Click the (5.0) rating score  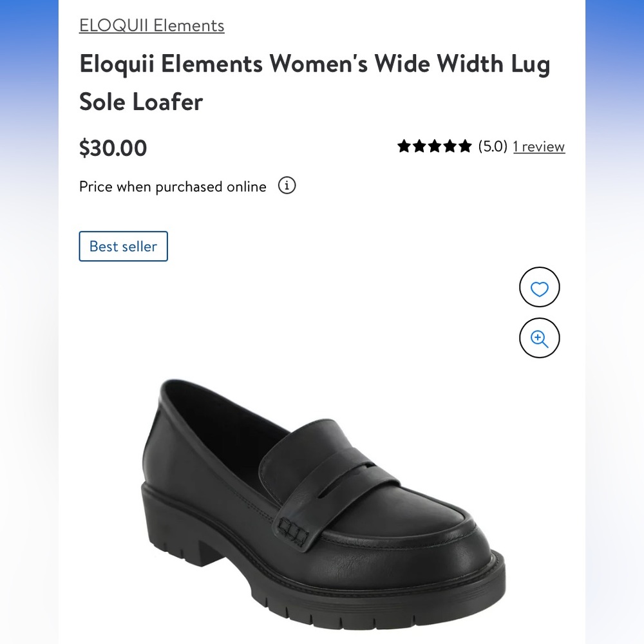[x=493, y=147]
